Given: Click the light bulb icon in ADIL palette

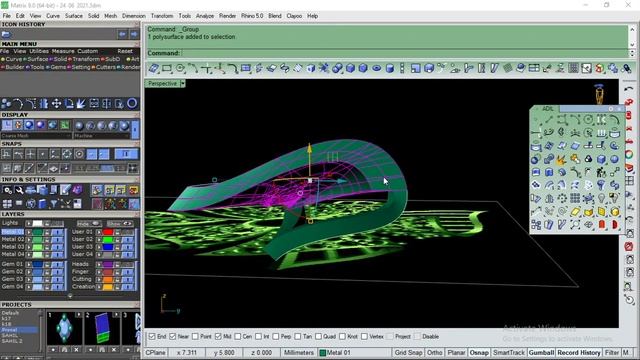Looking at the screenshot, I should coord(601,198).
